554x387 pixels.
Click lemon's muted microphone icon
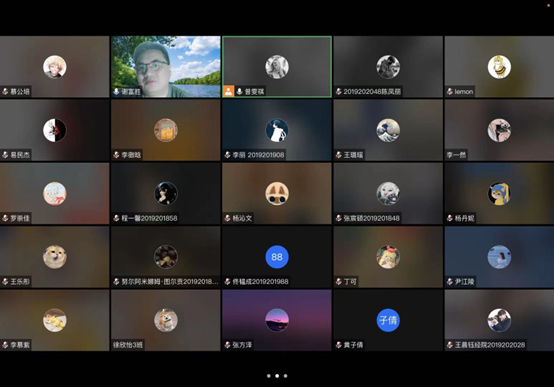pos(450,92)
